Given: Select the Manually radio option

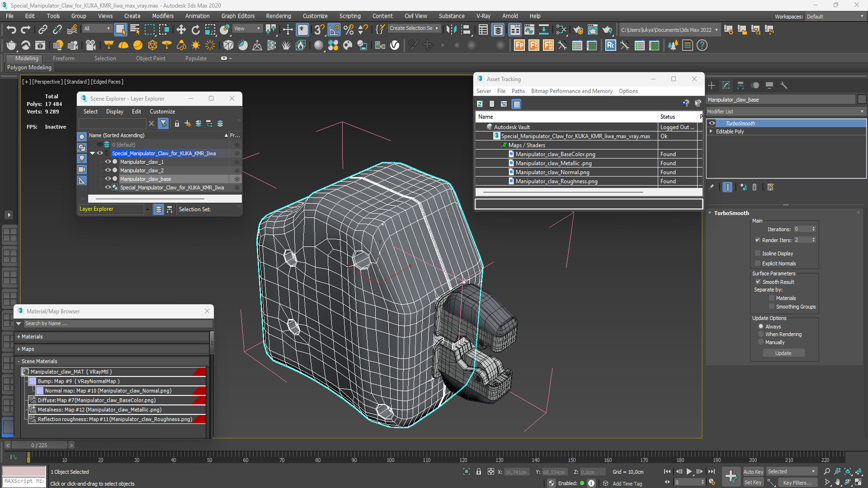Looking at the screenshot, I should pos(761,343).
